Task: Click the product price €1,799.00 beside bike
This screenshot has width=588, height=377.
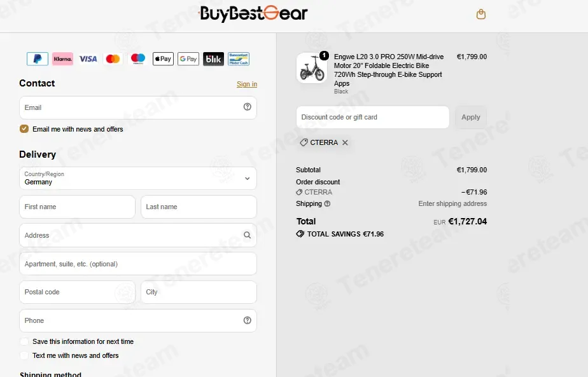Action: pyautogui.click(x=472, y=57)
